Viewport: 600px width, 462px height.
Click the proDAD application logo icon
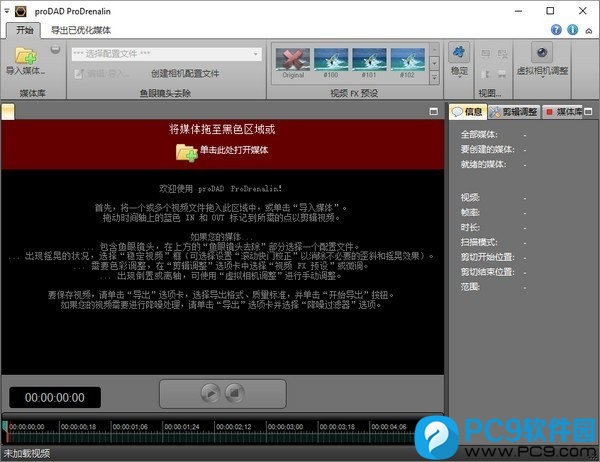click(20, 11)
